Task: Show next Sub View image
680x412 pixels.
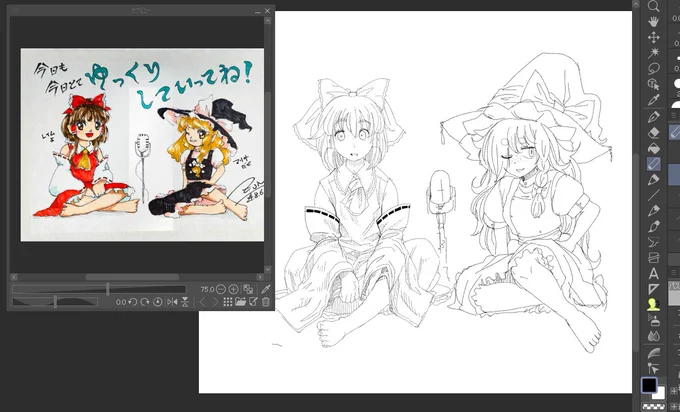Action: (x=215, y=302)
